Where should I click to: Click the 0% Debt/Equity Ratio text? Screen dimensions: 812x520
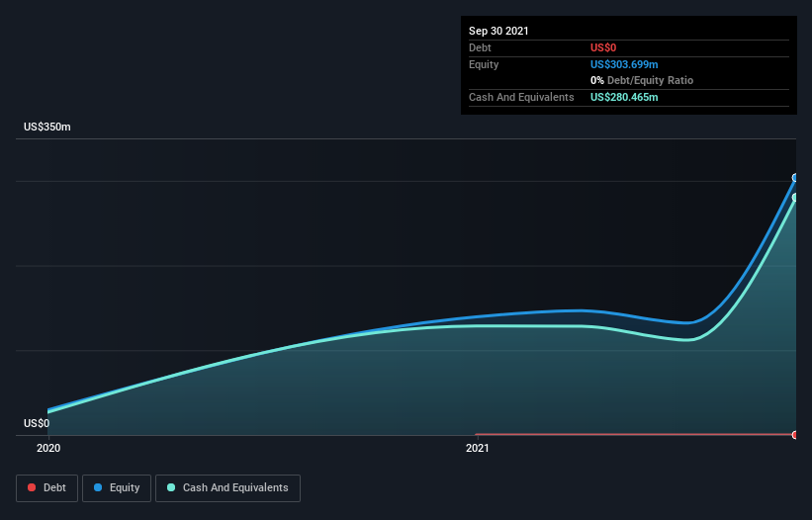pyautogui.click(x=642, y=80)
